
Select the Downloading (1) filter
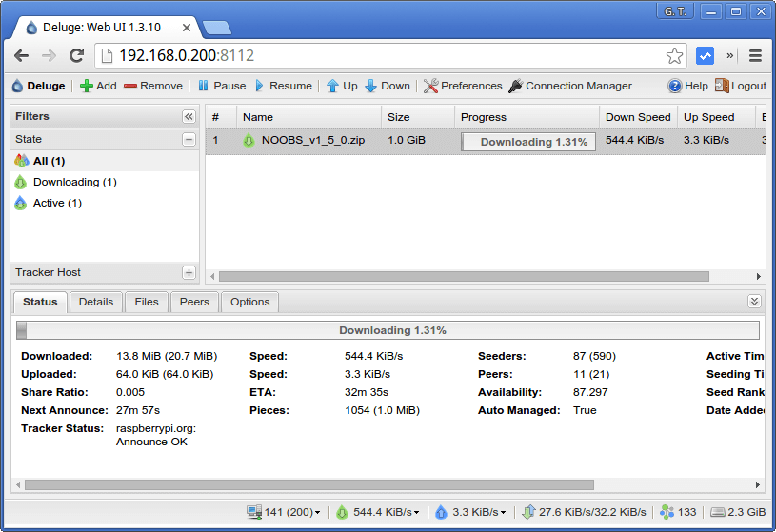[x=74, y=182]
